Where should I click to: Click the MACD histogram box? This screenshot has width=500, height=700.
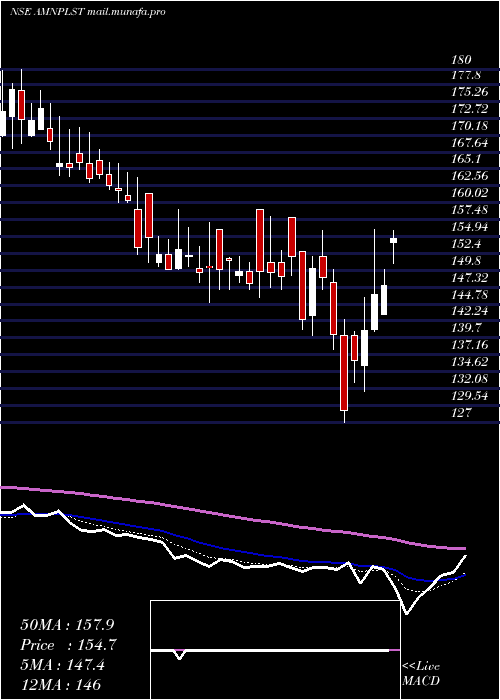coord(275,650)
